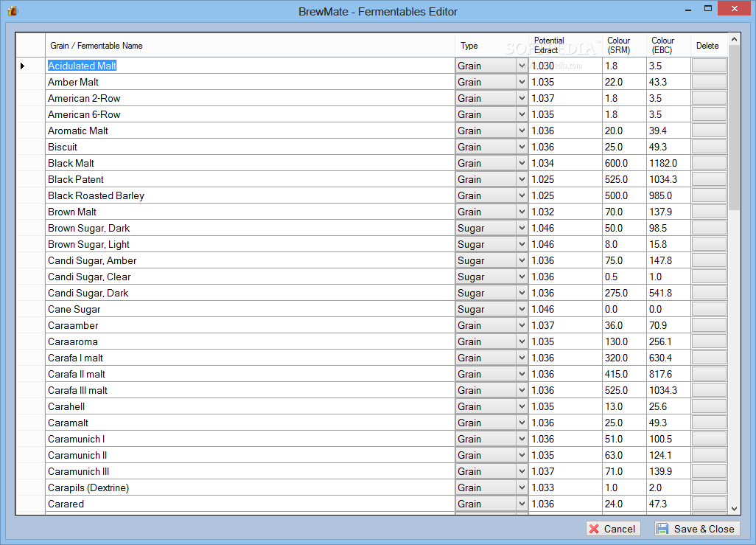Viewport: 756px width, 545px height.
Task: Click Save & Close button
Action: pos(697,529)
